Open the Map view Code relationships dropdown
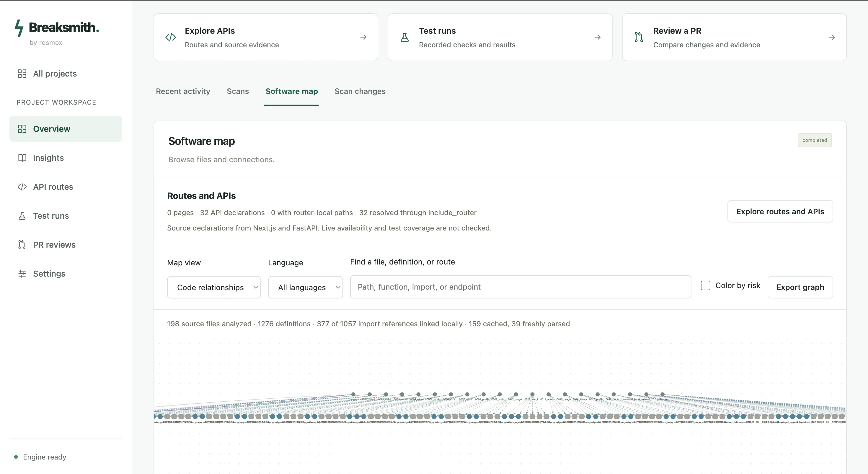868x474 pixels. click(214, 287)
